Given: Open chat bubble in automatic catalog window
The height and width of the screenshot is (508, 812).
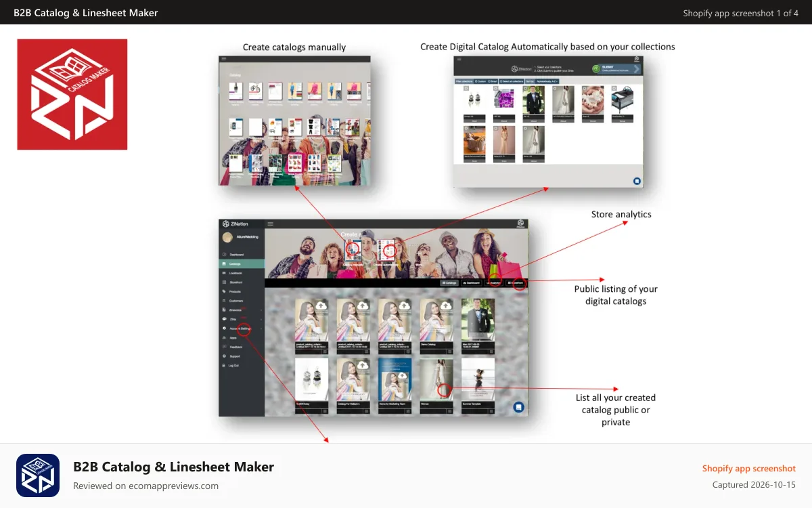Looking at the screenshot, I should 637,181.
